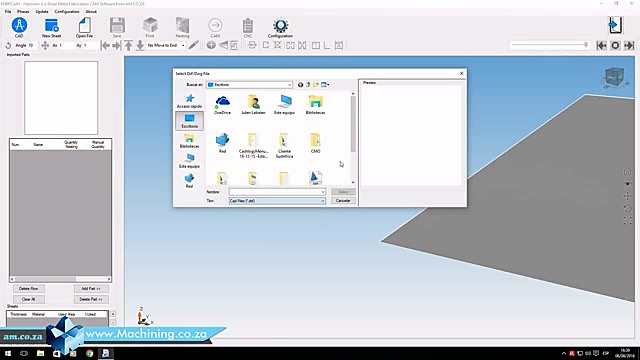This screenshot has height=360, width=640.
Task: Select Red in dialog sidebar
Action: 189,181
